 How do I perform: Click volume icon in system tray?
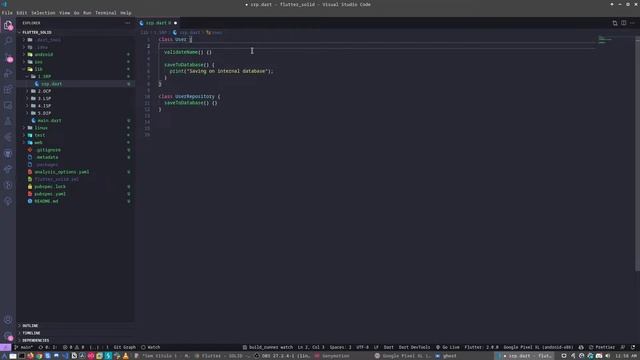tap(608, 356)
